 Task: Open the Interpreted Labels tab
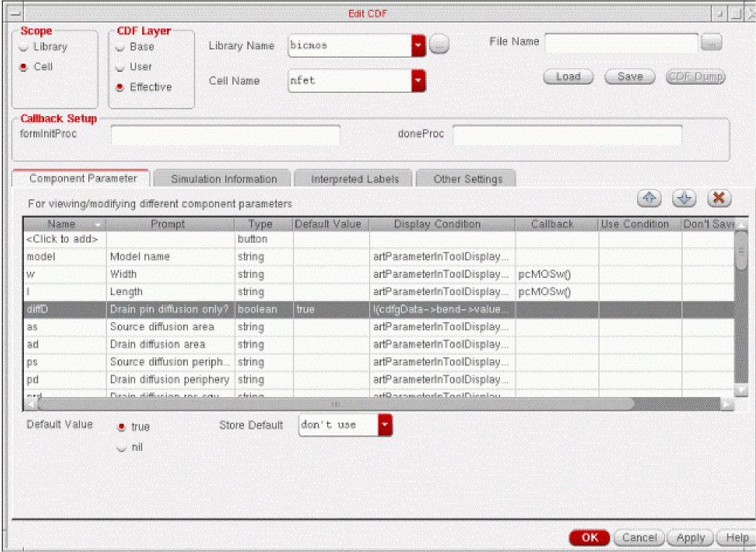click(350, 179)
